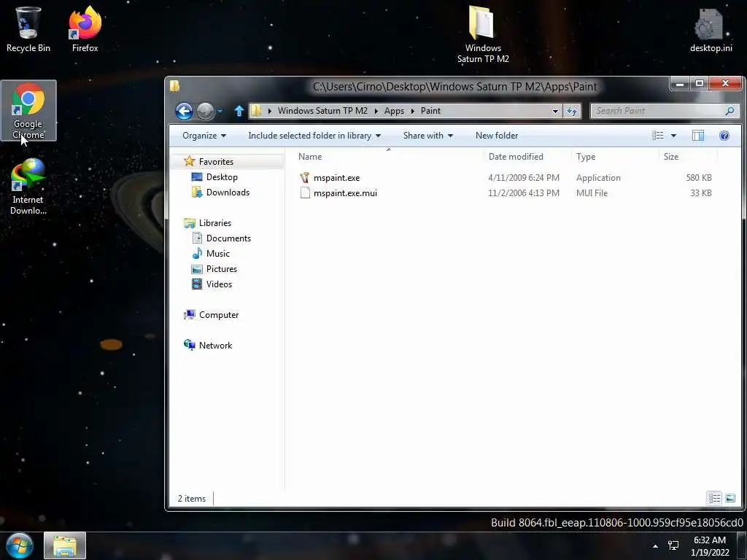This screenshot has width=747, height=560.
Task: Sort by the Name column header
Action: click(x=309, y=157)
